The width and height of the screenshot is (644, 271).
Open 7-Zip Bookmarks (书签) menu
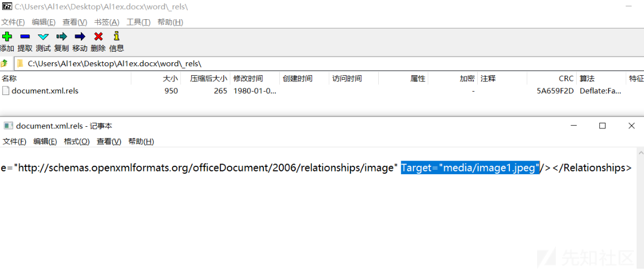(x=106, y=22)
